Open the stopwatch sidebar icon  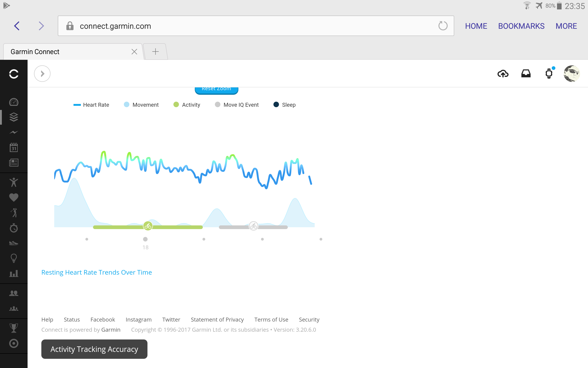point(14,228)
